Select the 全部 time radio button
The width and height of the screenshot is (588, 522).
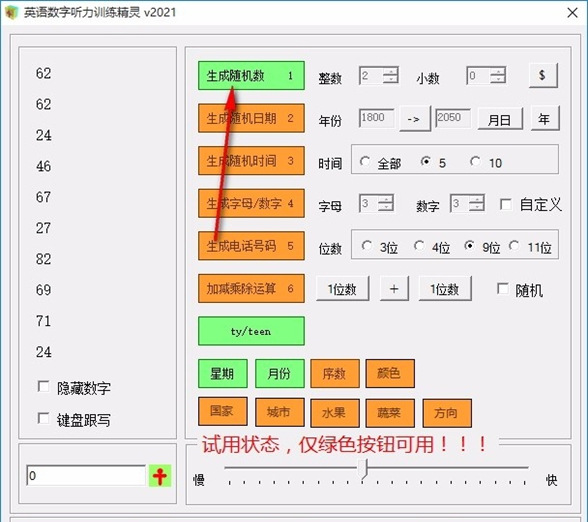point(365,162)
